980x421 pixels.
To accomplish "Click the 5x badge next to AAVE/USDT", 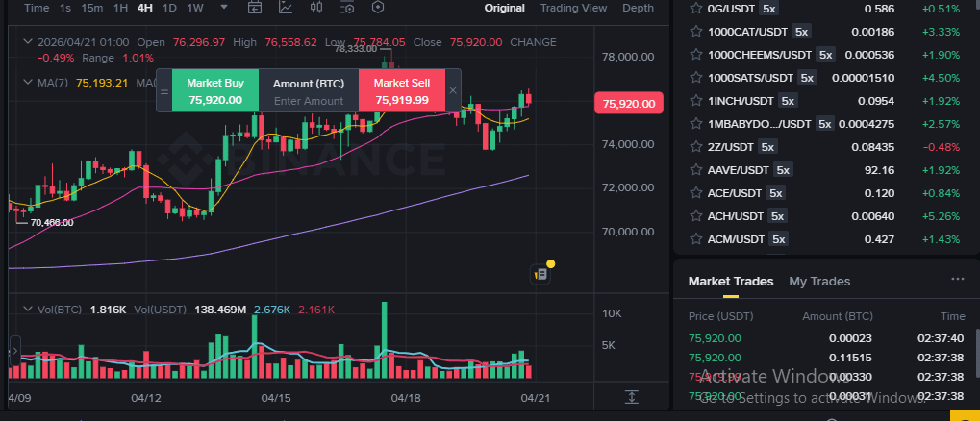I will pyautogui.click(x=783, y=170).
